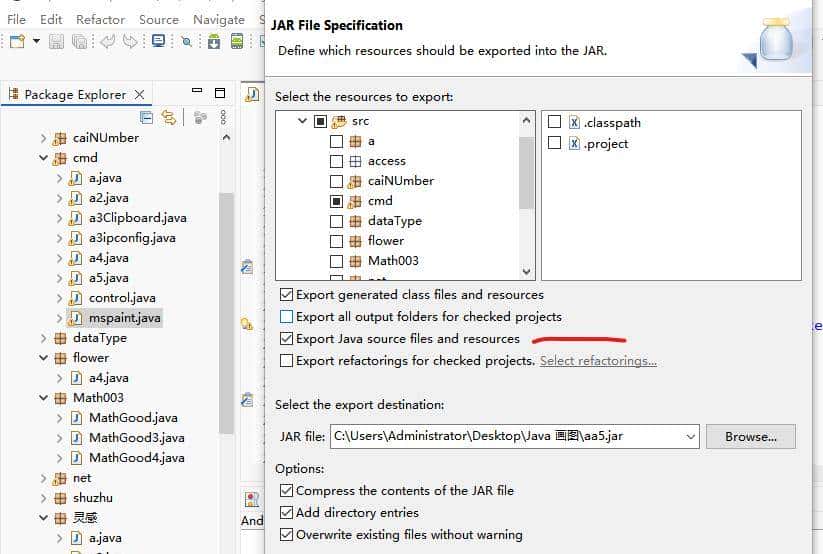
Task: Check the .classpath checkbox
Action: 554,122
